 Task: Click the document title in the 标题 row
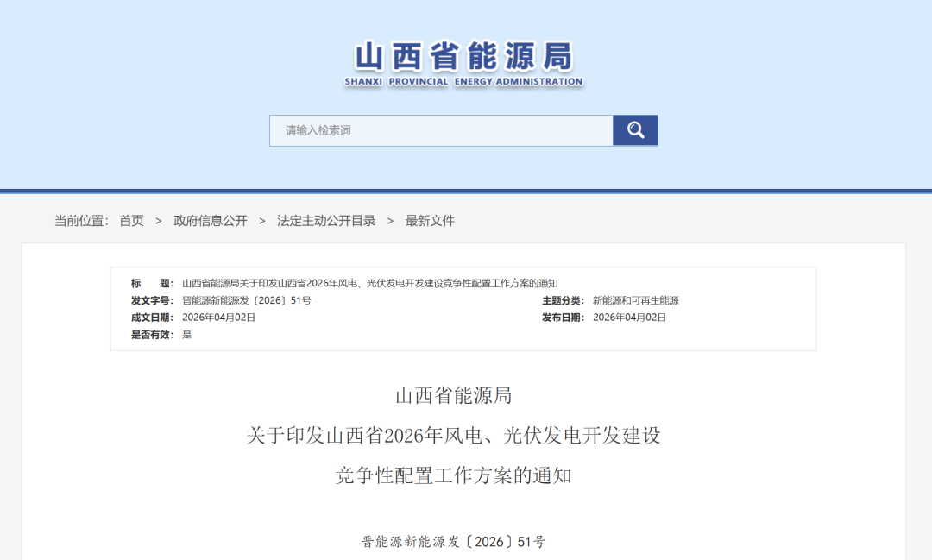[x=370, y=284]
